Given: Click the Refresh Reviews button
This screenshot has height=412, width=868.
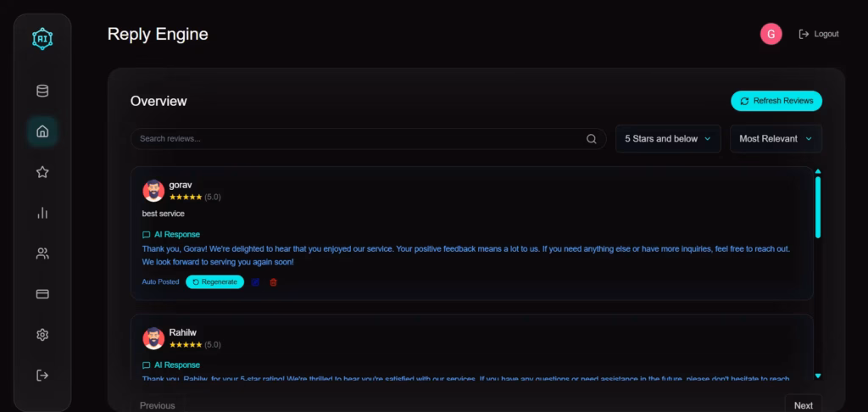Looking at the screenshot, I should [x=776, y=101].
